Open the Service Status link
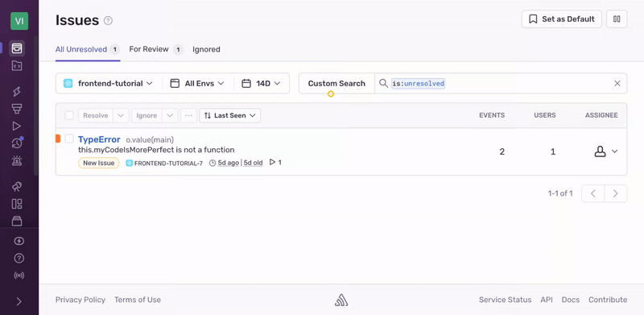Viewport: 644px width, 315px height. 505,300
